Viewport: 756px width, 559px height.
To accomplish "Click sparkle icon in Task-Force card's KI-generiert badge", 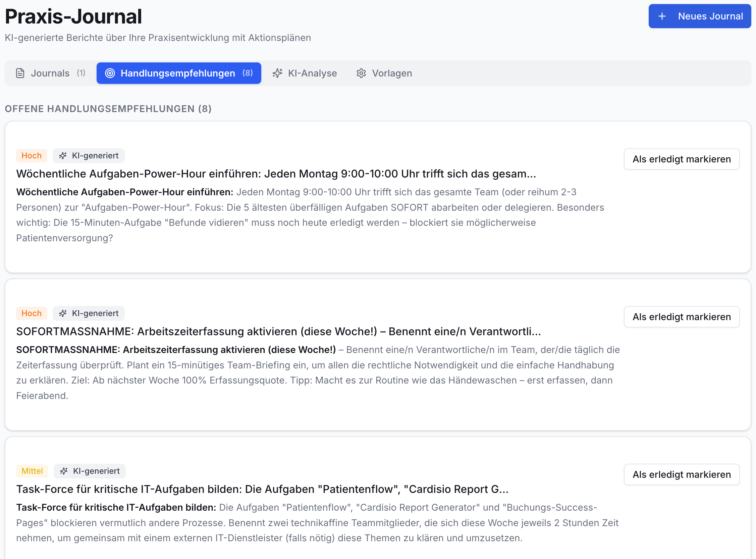I will pyautogui.click(x=64, y=471).
